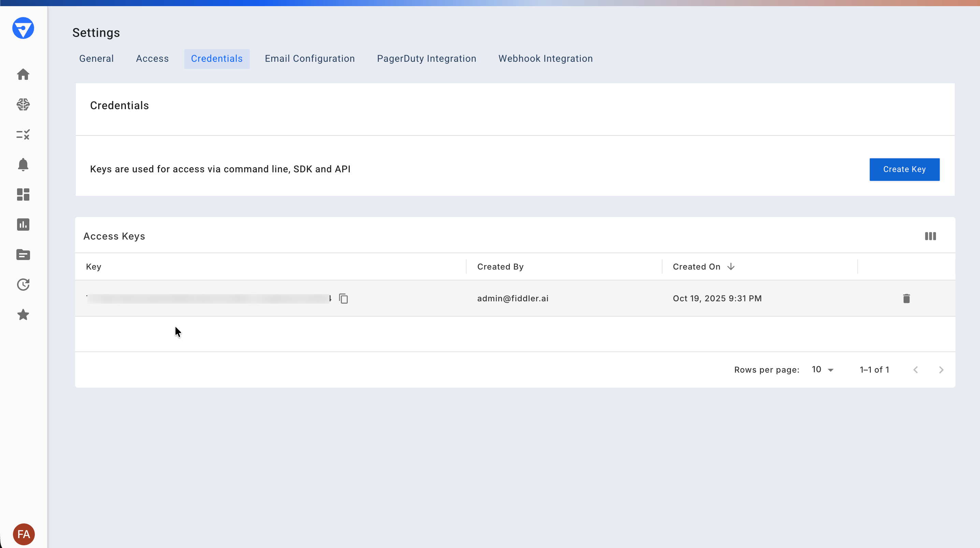The width and height of the screenshot is (980, 548).
Task: Open the Rows per page dropdown
Action: tap(822, 369)
